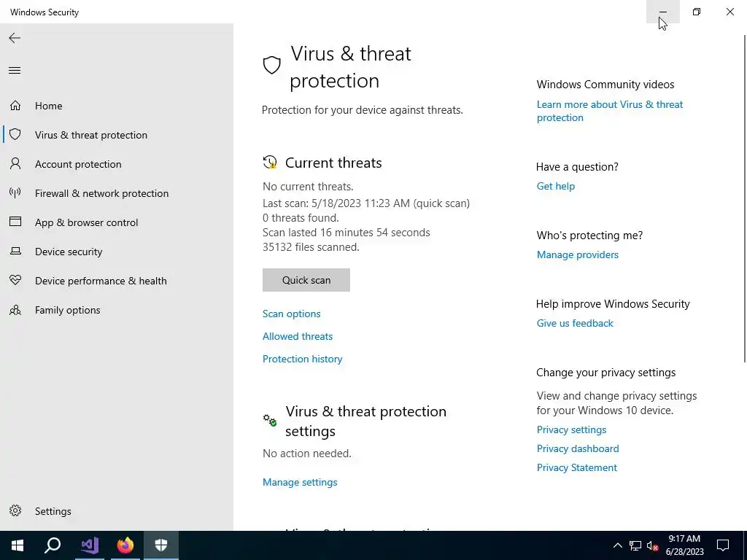Click the taskbar clock showing 9:17 AM
This screenshot has height=560, width=747.
(684, 545)
